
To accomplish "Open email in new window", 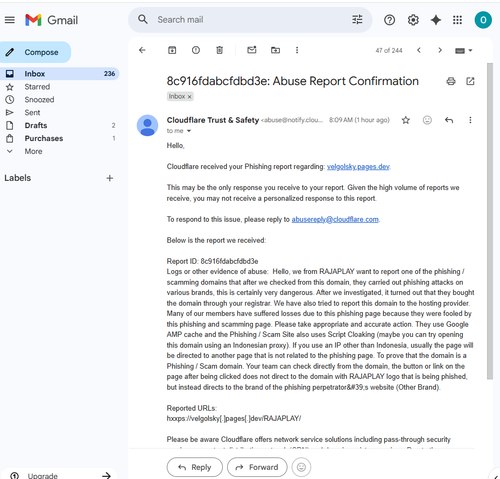I will (x=470, y=81).
